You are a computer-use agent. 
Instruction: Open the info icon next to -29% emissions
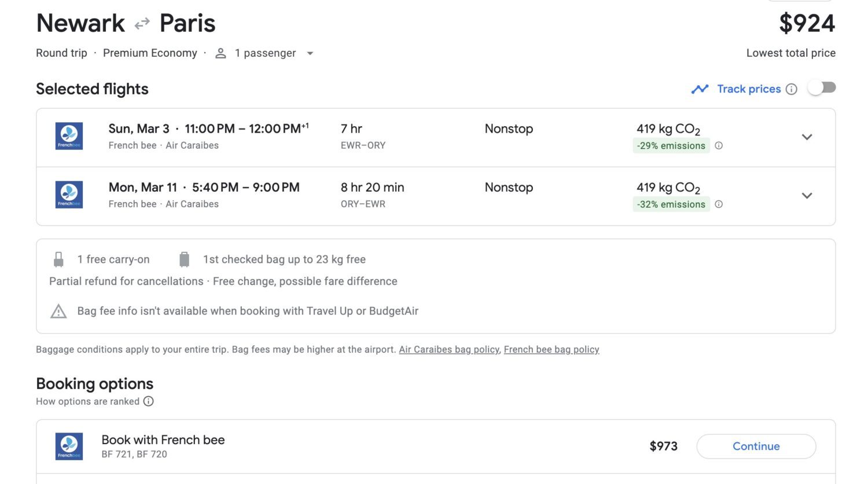point(719,146)
